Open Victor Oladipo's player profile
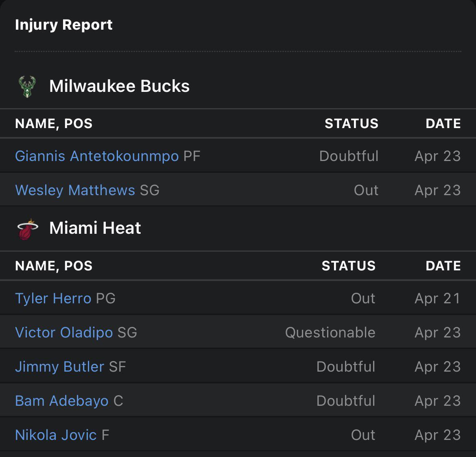The image size is (476, 457). (64, 333)
